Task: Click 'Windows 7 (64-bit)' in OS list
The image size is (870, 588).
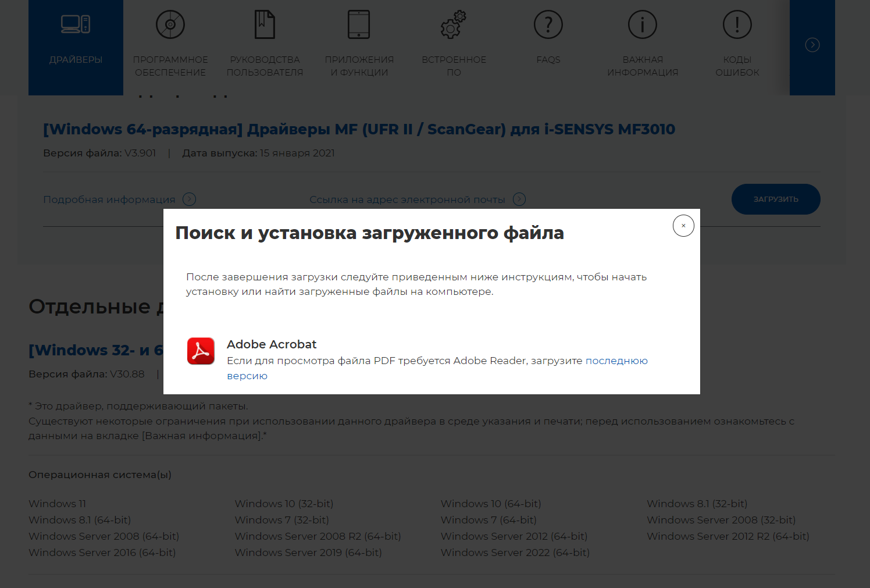Action: [x=489, y=520]
